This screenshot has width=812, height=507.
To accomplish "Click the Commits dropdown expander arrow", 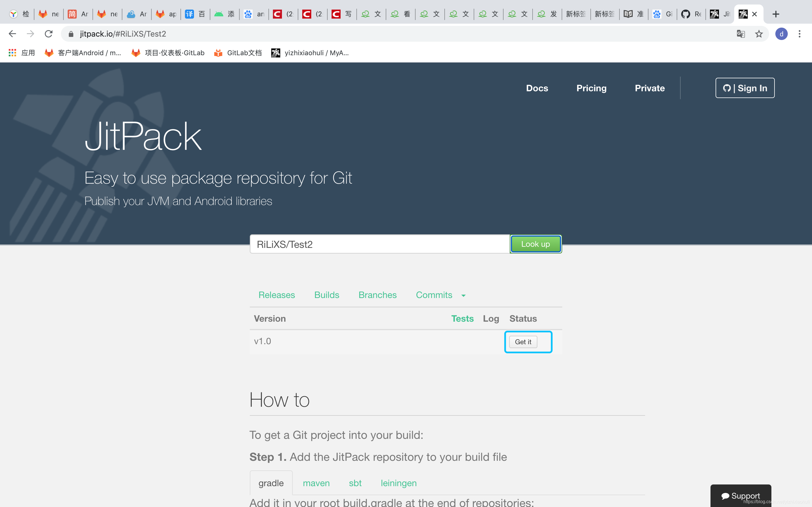I will click(x=464, y=295).
